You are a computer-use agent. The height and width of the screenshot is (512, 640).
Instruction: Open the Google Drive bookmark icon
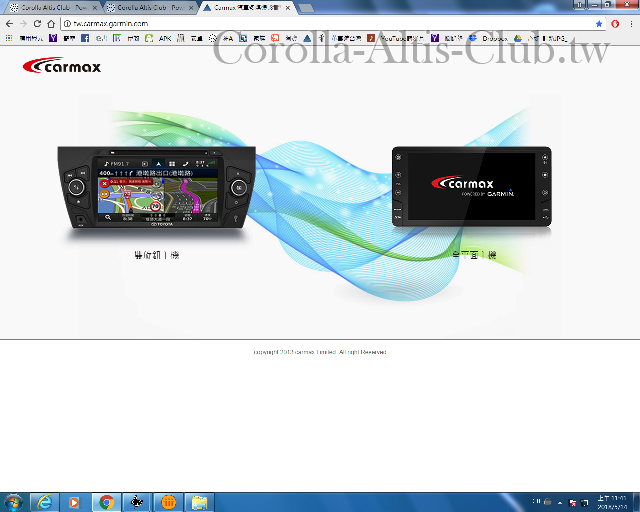point(518,38)
